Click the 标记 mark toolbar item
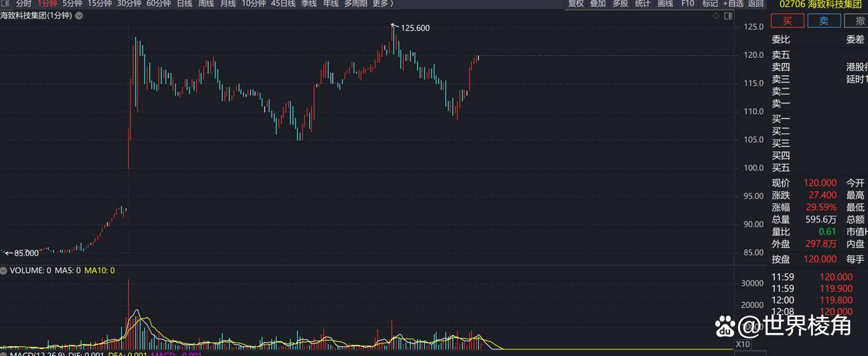The image size is (868, 356). 710,3
